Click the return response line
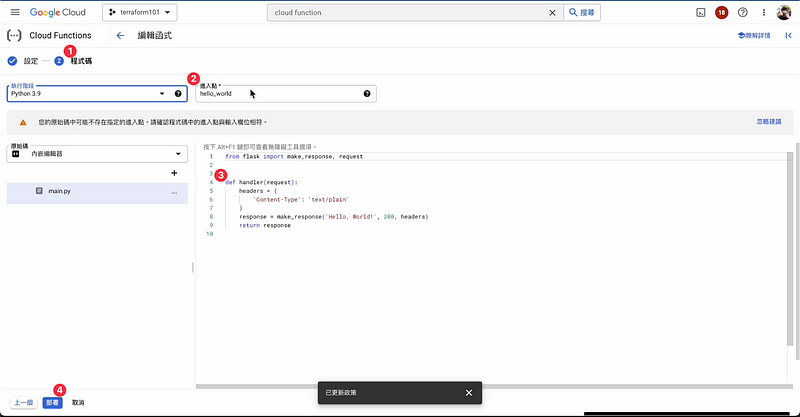 (265, 225)
